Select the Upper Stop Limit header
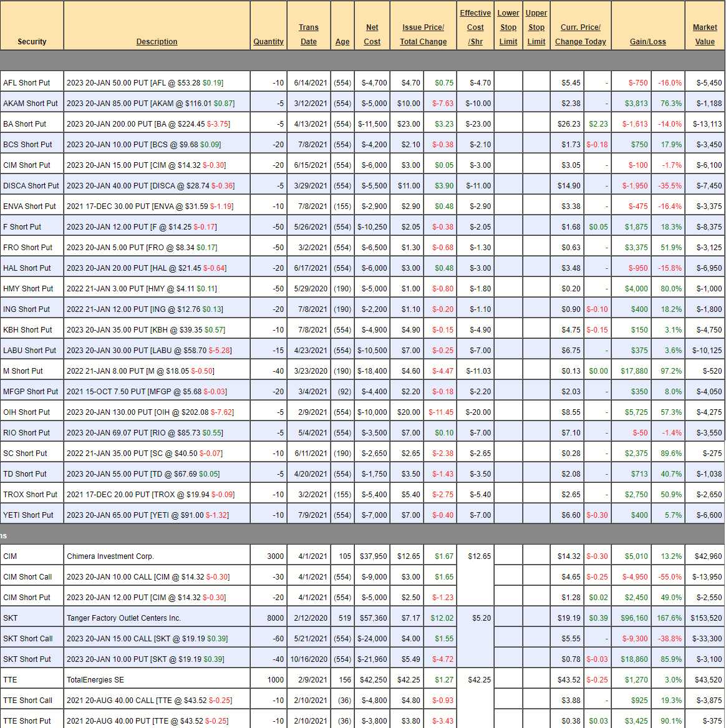 536,27
